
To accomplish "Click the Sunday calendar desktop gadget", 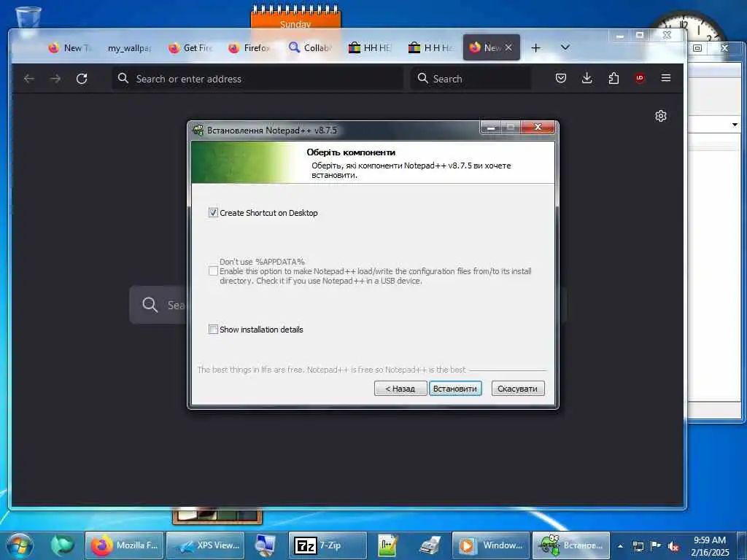I will [x=295, y=18].
